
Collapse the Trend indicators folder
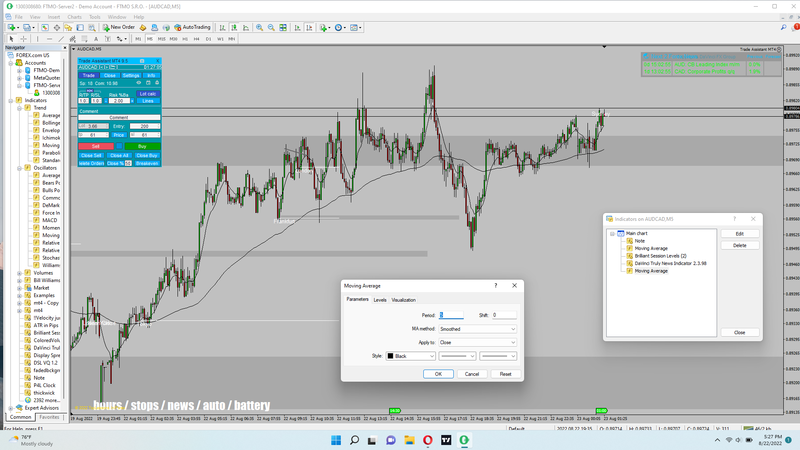point(19,108)
